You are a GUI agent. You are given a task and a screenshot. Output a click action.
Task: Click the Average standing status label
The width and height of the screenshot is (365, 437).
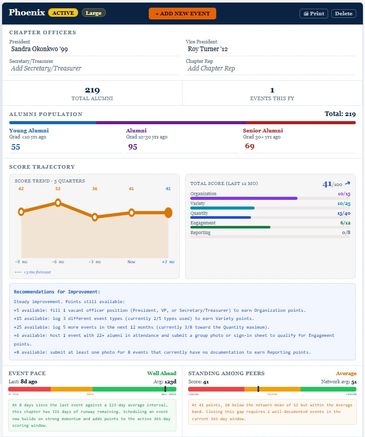click(x=346, y=373)
